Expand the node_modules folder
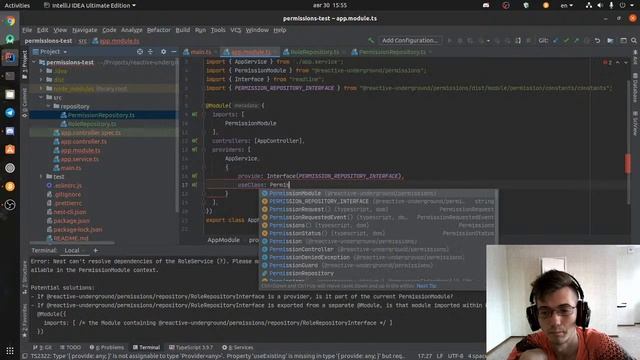The width and height of the screenshot is (640, 360). tap(41, 89)
